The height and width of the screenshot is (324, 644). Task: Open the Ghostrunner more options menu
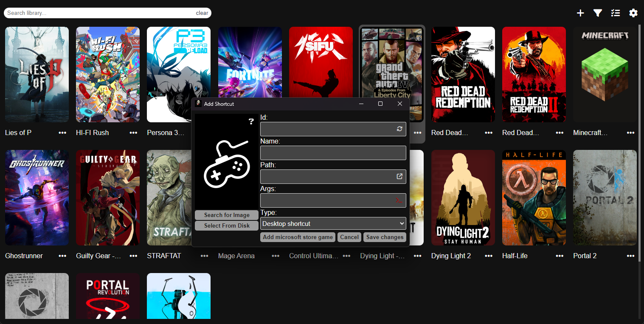(x=62, y=256)
